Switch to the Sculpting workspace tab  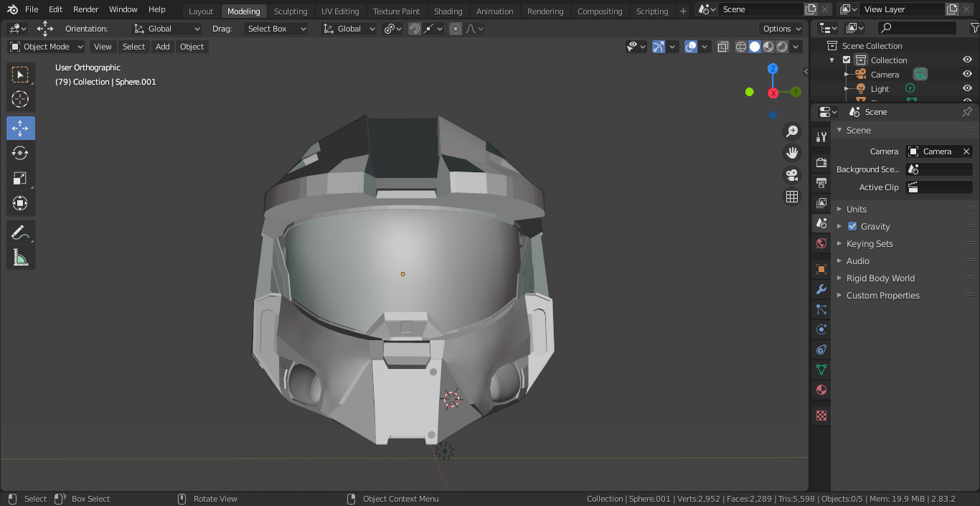point(291,11)
